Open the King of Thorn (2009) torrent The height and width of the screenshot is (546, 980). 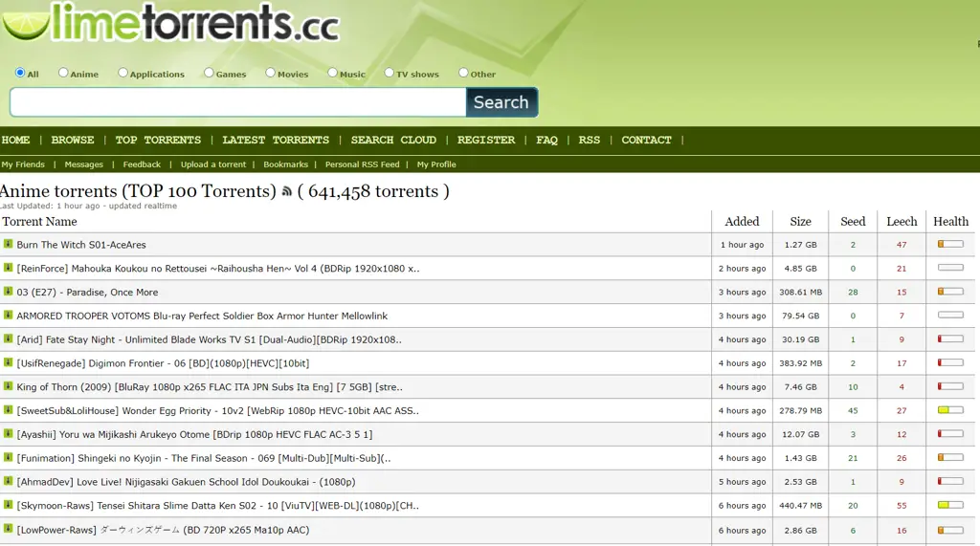(x=210, y=387)
